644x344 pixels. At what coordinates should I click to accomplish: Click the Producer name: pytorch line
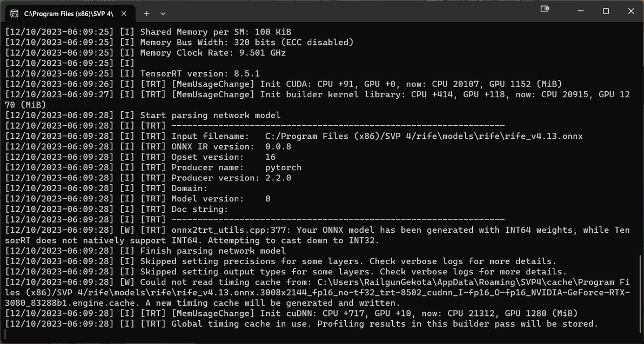[236, 167]
